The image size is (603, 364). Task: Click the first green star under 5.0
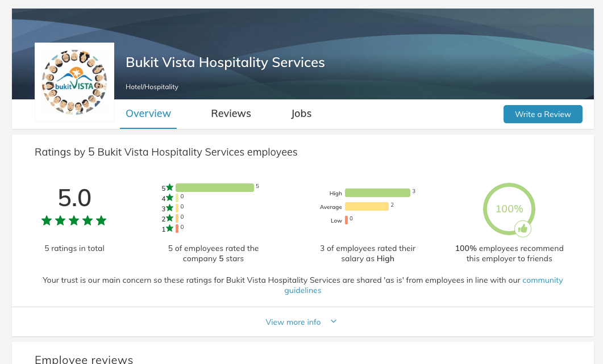47,220
